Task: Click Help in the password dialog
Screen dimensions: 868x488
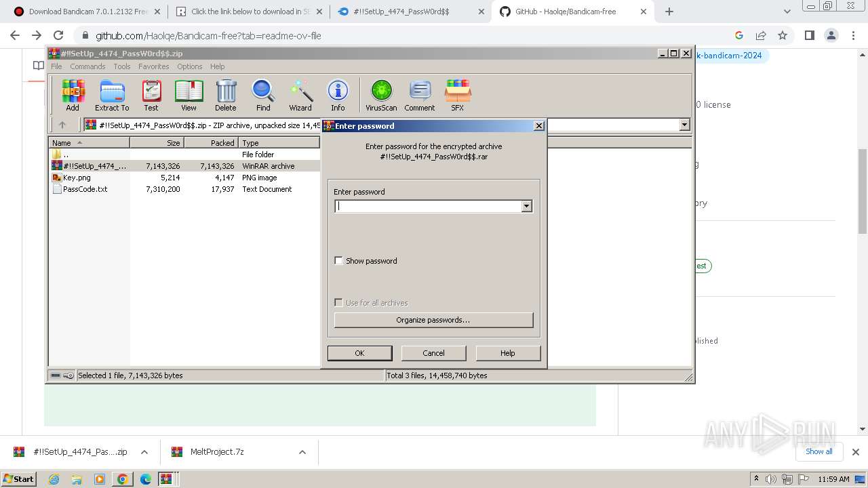Action: tap(508, 353)
